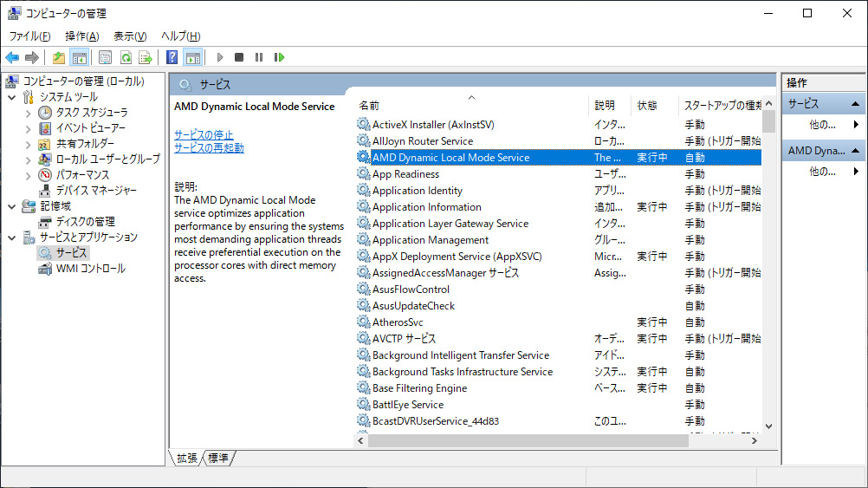Collapse the System Tools tree node
This screenshot has width=868, height=488.
pos(11,97)
